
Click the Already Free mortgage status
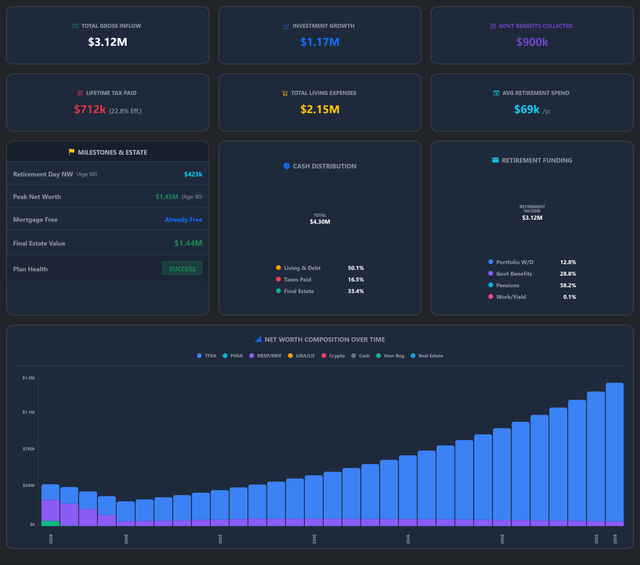183,219
